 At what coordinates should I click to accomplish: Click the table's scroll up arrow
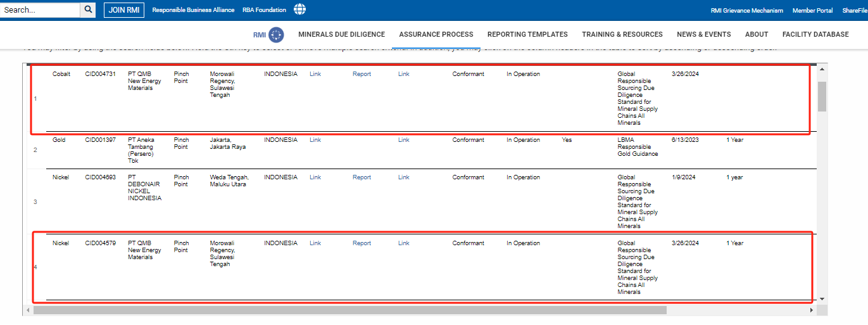pos(822,69)
